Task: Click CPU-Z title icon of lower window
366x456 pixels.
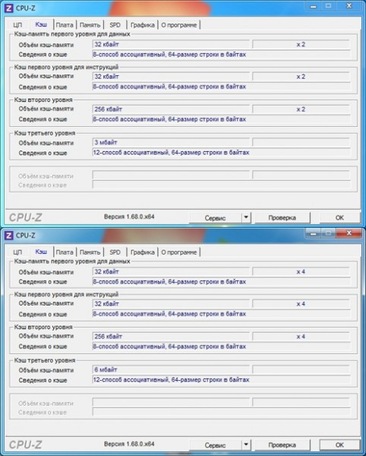Action: 9,235
